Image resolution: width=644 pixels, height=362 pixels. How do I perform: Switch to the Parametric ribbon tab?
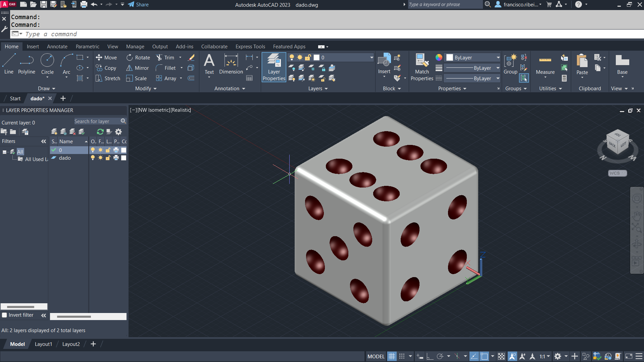coord(87,47)
